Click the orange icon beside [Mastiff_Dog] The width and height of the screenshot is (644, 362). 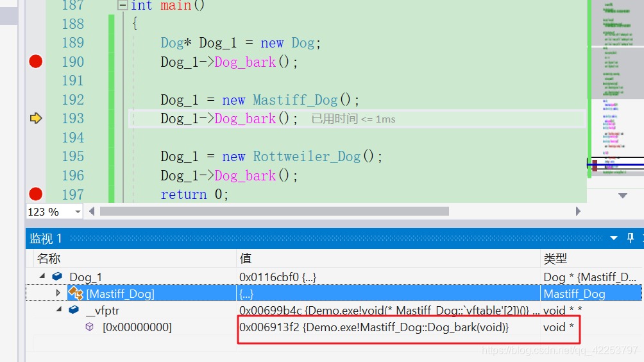pos(76,293)
